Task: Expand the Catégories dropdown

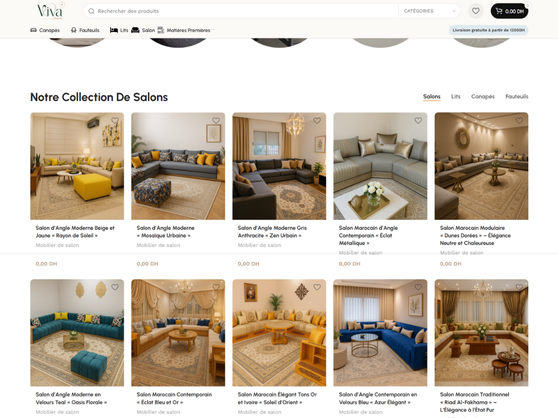Action: pyautogui.click(x=429, y=11)
